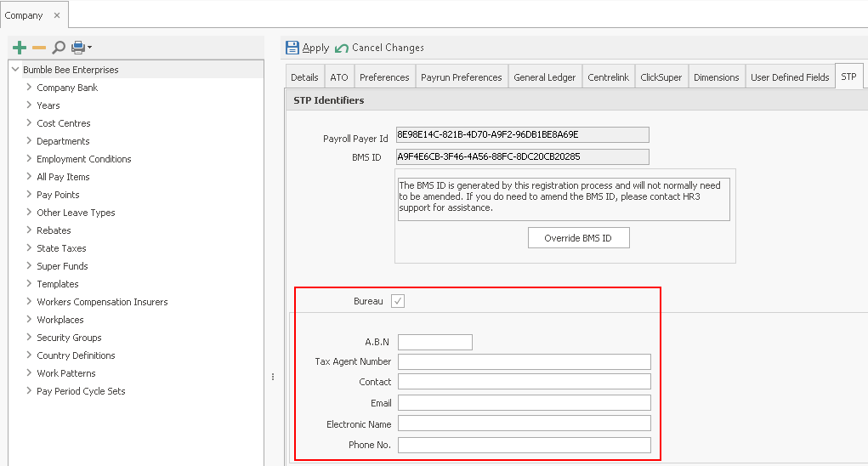Click the orange minus remove icon
Screen dimensions: 868x466
click(39, 48)
